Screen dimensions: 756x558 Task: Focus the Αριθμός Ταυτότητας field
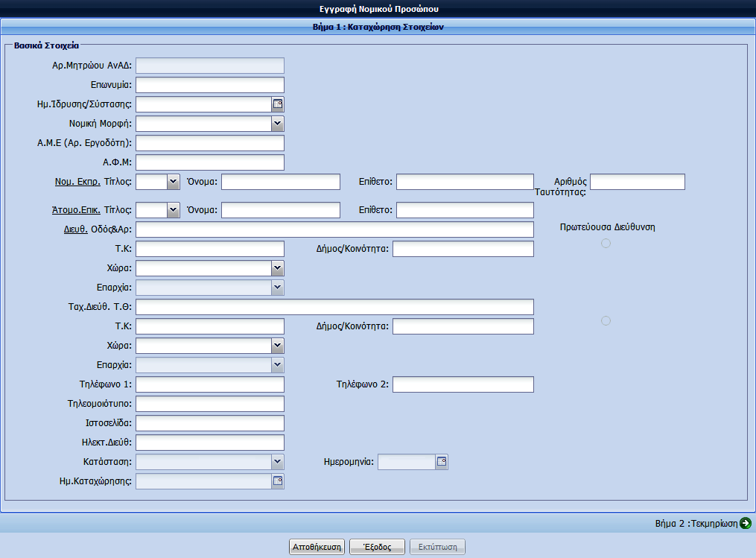click(638, 182)
